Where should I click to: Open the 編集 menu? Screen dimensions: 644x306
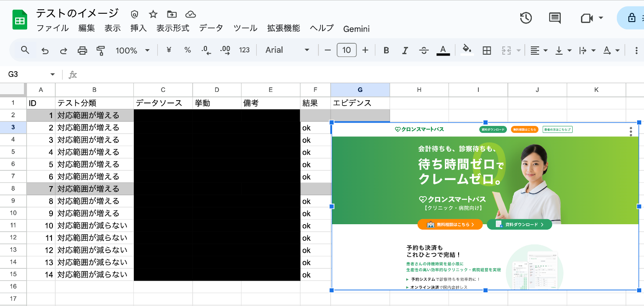(86, 28)
